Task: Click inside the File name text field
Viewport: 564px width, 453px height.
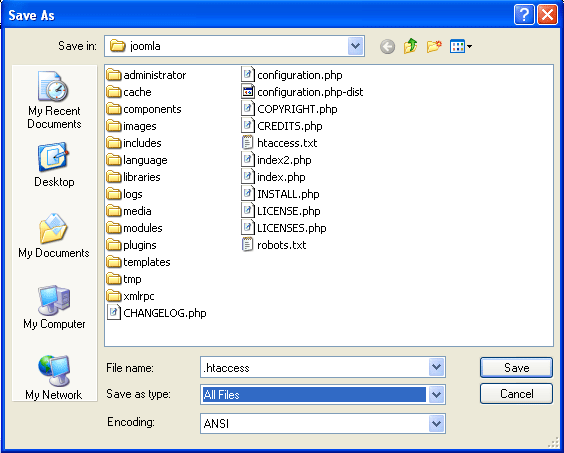Action: [x=315, y=367]
